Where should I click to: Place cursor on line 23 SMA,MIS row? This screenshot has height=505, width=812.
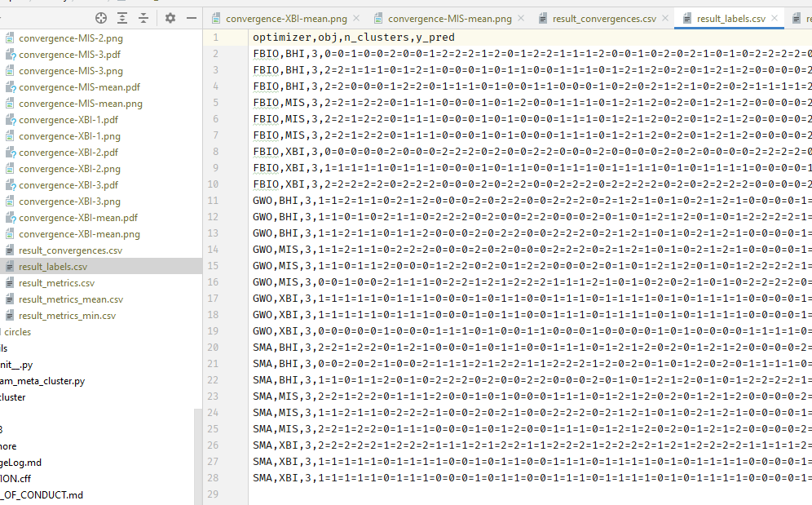(532, 396)
